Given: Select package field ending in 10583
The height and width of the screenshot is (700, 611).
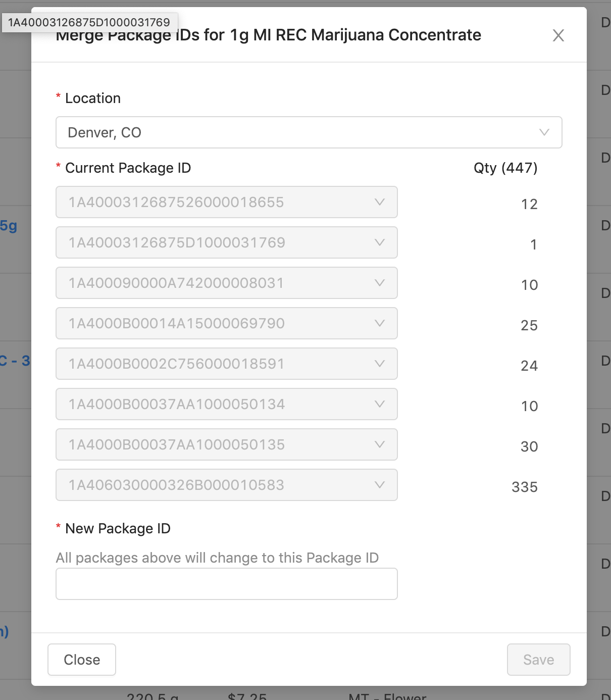Looking at the screenshot, I should pyautogui.click(x=226, y=485).
